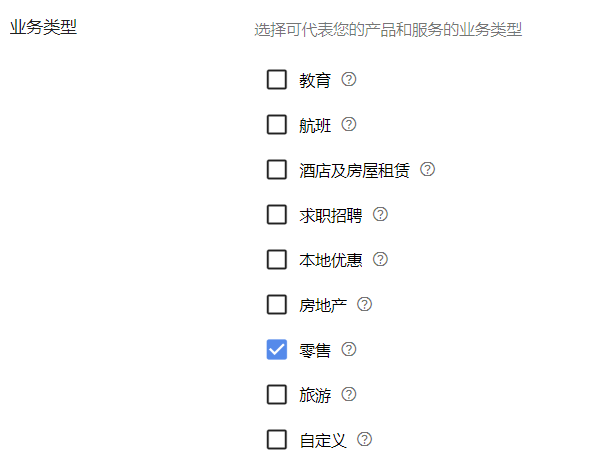This screenshot has height=462, width=611.
Task: Click help icon beside 航班
Action: coord(349,125)
